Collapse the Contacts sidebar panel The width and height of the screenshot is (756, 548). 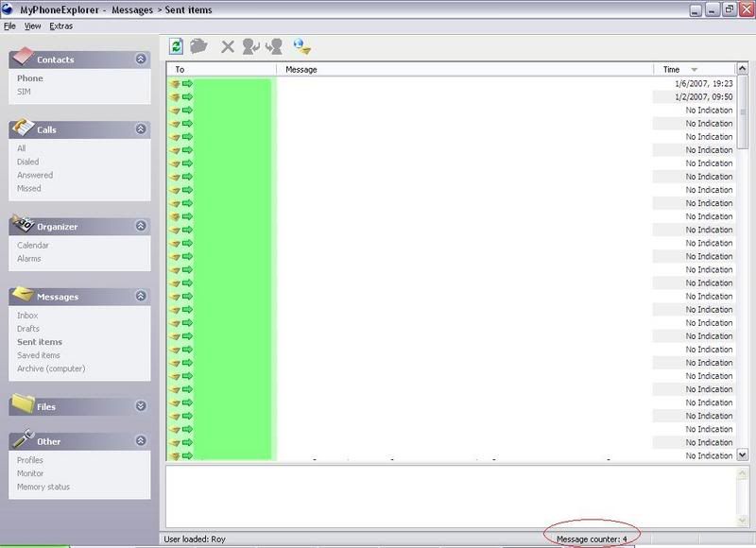(x=141, y=59)
